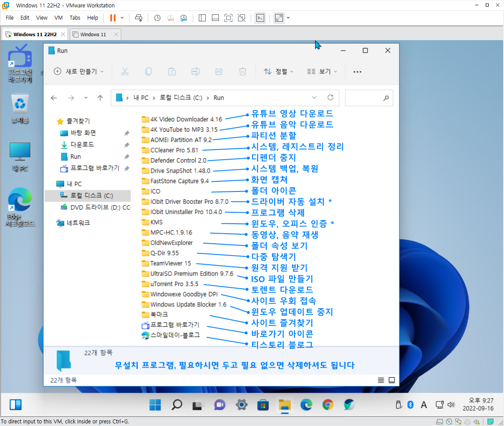Switch to Unity mode icon
504x426 pixels.
pos(242,18)
